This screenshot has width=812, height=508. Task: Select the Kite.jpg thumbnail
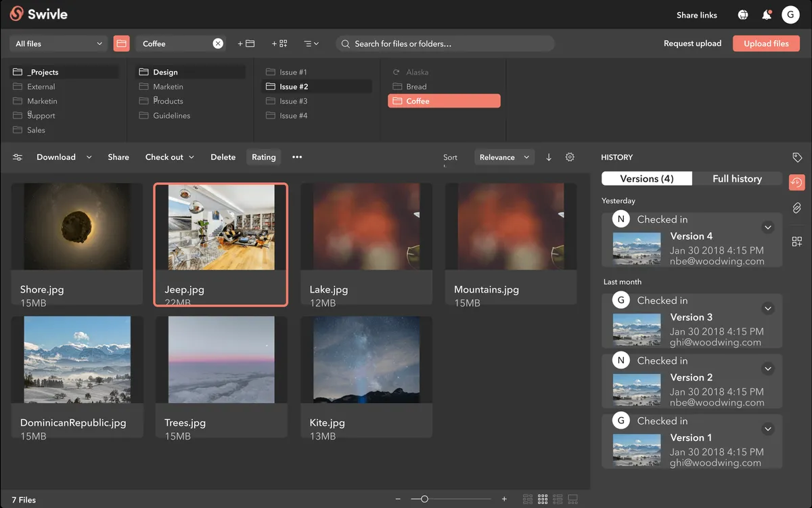point(366,360)
